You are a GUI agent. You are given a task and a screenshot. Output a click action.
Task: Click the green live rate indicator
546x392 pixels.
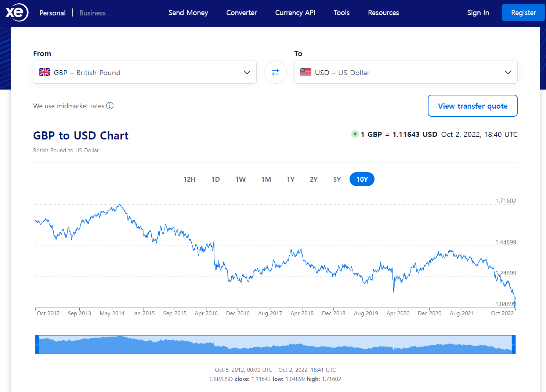pos(355,134)
